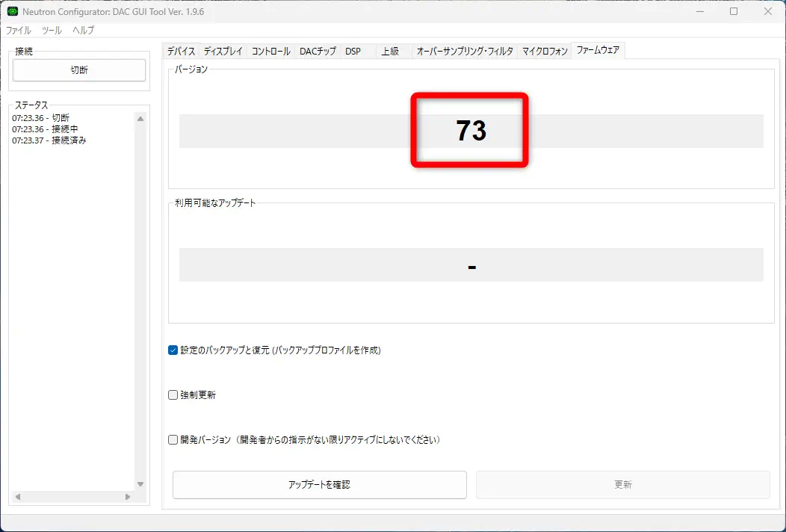Switch to the ディスプレイ tab

click(223, 51)
